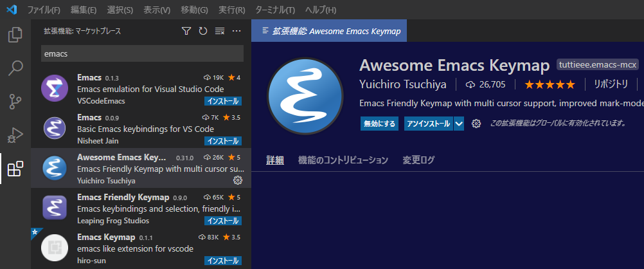
Task: Click the manage gear next to uninstall button
Action: point(476,124)
